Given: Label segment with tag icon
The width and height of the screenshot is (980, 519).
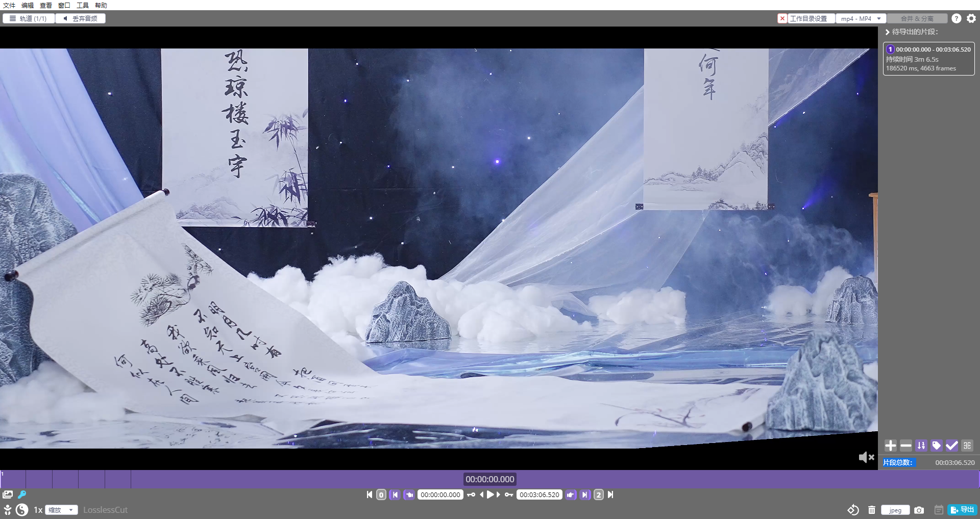Looking at the screenshot, I should tap(937, 446).
